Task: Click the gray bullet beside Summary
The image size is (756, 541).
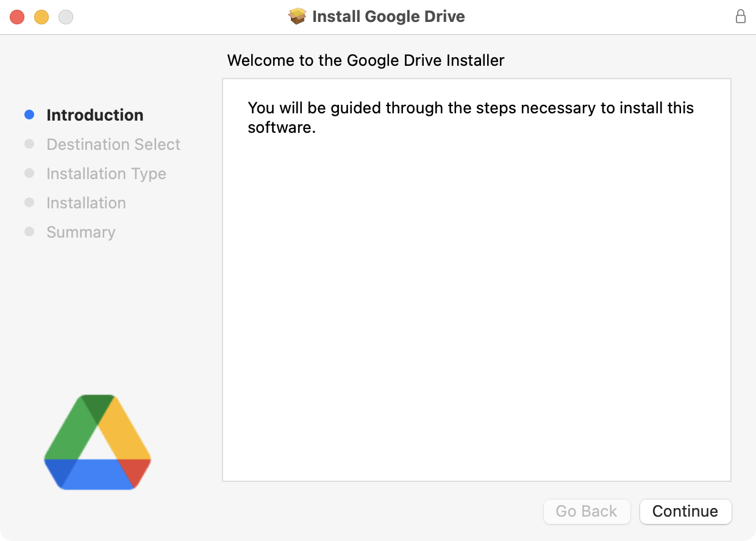Action: [29, 232]
